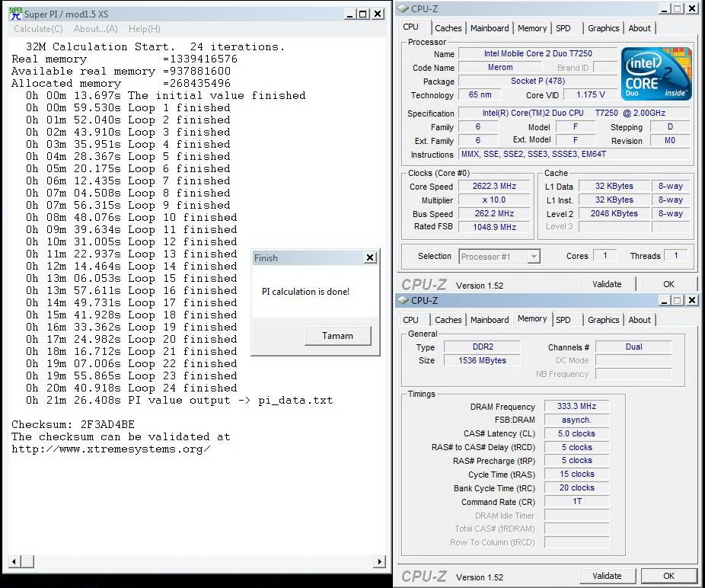This screenshot has height=588, width=705.
Task: Click the FSB:DRAM value 'asynch.'
Action: point(576,420)
